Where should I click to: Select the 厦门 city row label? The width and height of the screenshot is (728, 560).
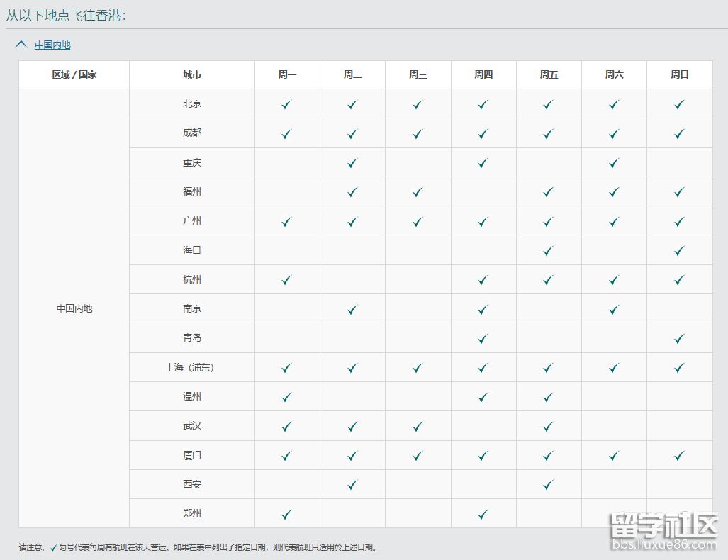click(x=192, y=455)
